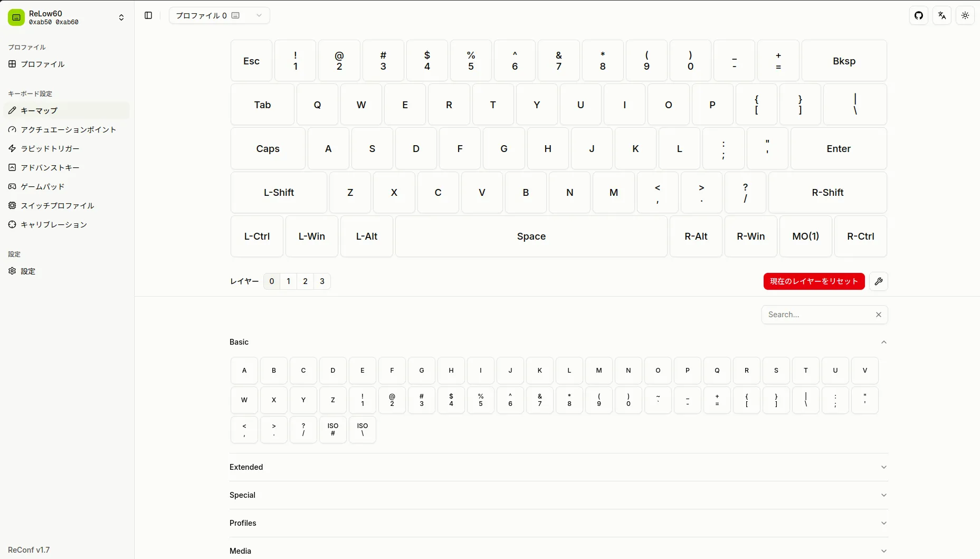Choose the ? / keycode in Basic

(x=303, y=430)
